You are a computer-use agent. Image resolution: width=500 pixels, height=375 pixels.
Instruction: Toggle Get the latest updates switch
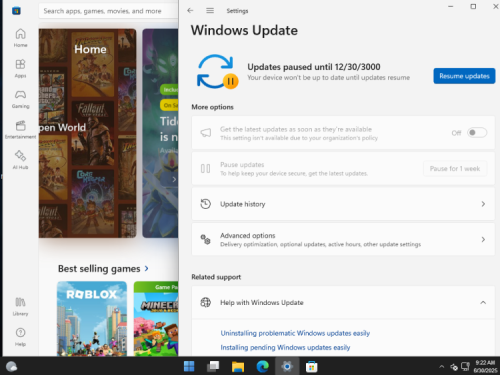[477, 133]
